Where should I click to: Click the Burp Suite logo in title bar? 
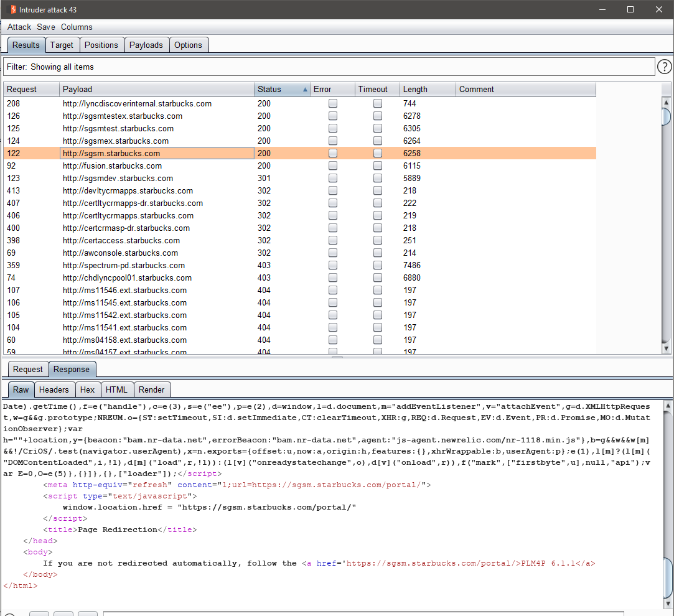point(13,9)
